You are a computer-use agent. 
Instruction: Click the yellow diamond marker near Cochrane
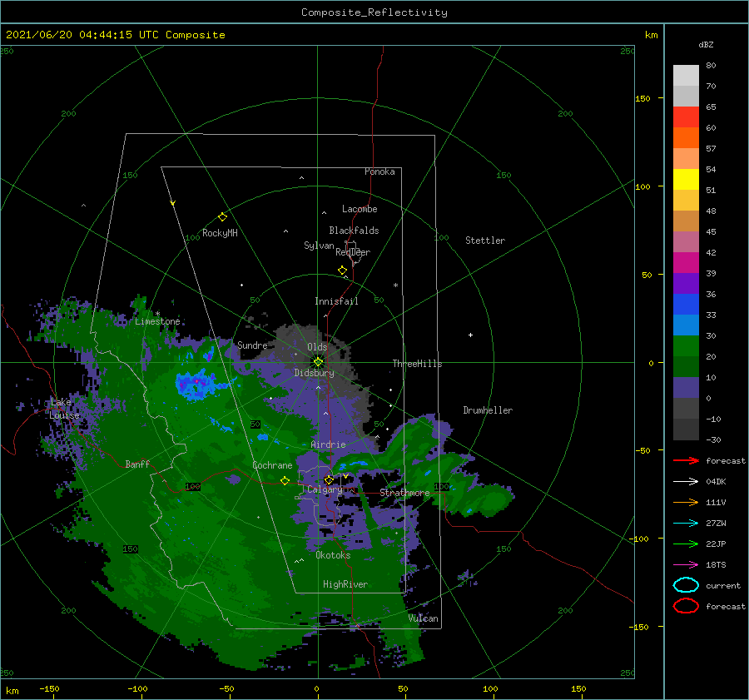click(285, 481)
